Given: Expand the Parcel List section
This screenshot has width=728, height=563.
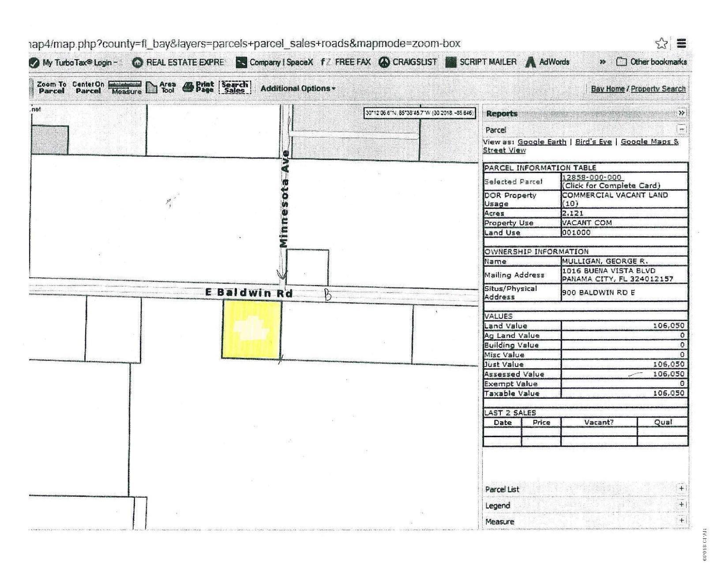Looking at the screenshot, I should tap(683, 488).
